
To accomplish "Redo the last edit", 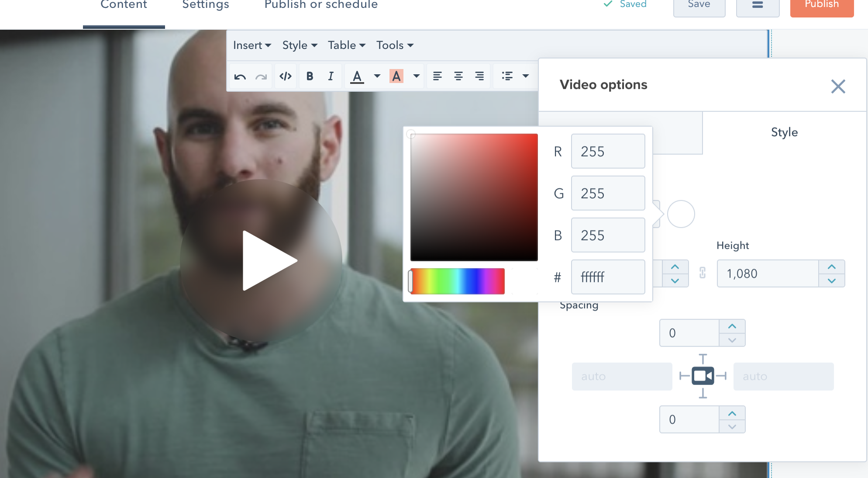I will coord(261,76).
